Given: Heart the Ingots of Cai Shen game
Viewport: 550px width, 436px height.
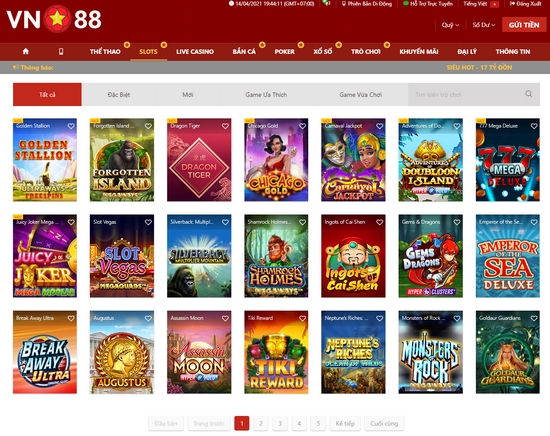Looking at the screenshot, I should click(380, 222).
